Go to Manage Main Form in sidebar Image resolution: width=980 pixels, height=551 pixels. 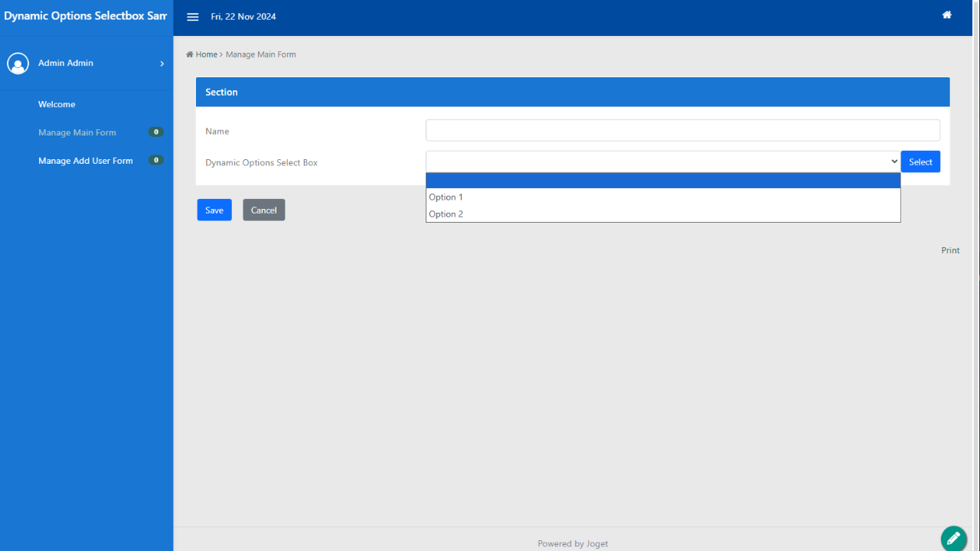tap(77, 132)
